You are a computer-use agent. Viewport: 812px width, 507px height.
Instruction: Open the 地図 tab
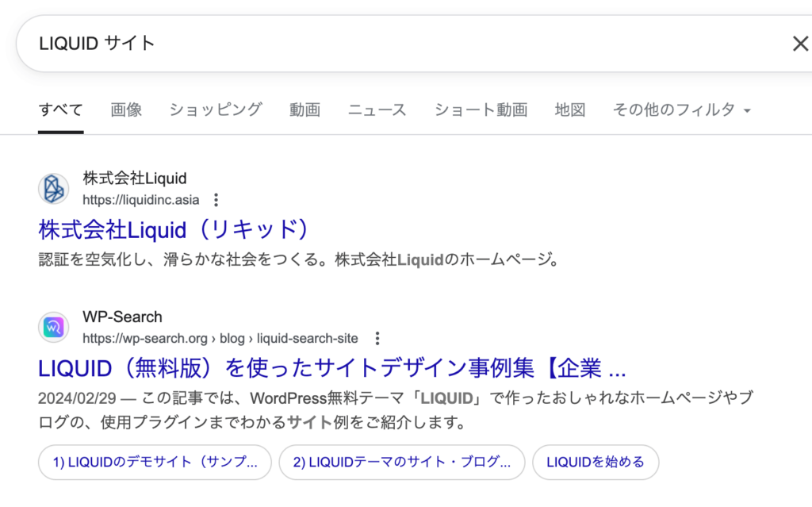click(x=569, y=110)
